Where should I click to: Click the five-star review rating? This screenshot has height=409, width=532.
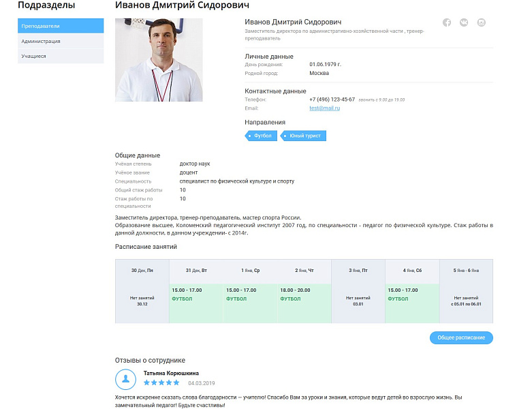161,383
